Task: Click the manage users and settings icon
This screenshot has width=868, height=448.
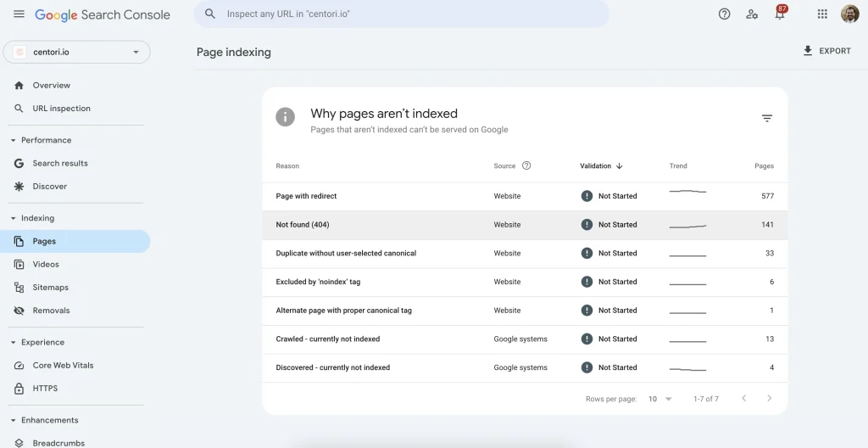Action: tap(751, 14)
